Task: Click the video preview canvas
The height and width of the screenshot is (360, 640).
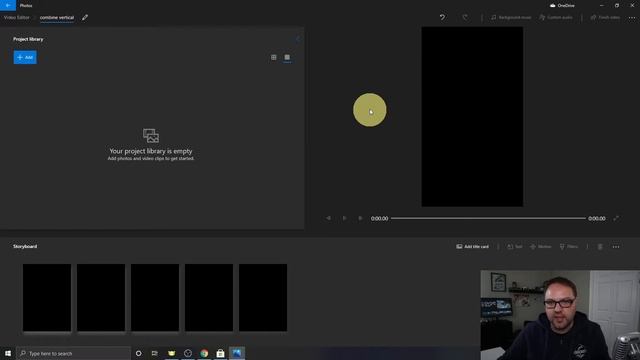Action: click(472, 117)
